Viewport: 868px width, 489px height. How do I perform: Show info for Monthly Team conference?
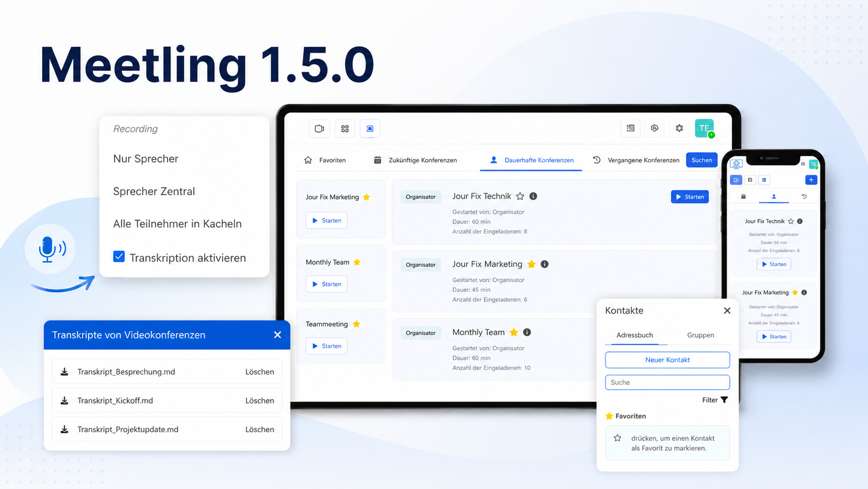pos(527,332)
